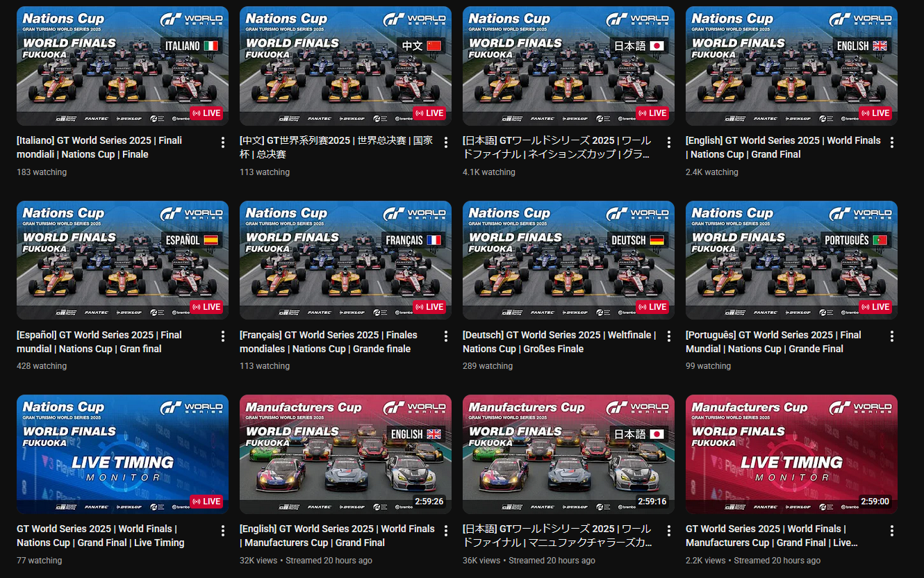Click the '[Deutsch] GT World Series 2025' title
Image resolution: width=924 pixels, height=578 pixels.
pos(559,342)
